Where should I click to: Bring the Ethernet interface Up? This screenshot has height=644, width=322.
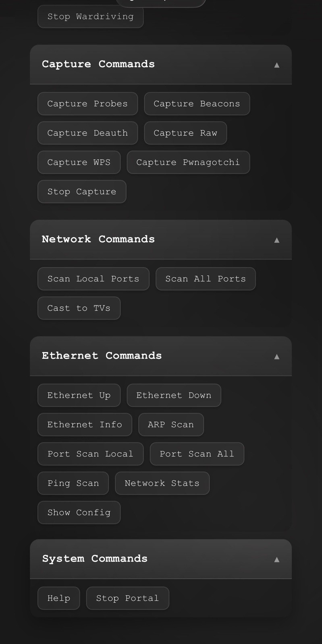(x=79, y=395)
